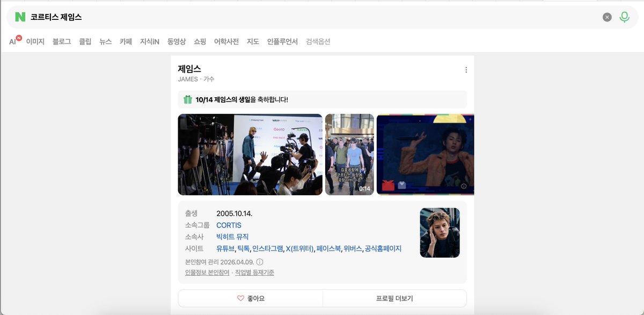Open the 클립 tab
Image resolution: width=644 pixels, height=315 pixels.
pos(85,41)
